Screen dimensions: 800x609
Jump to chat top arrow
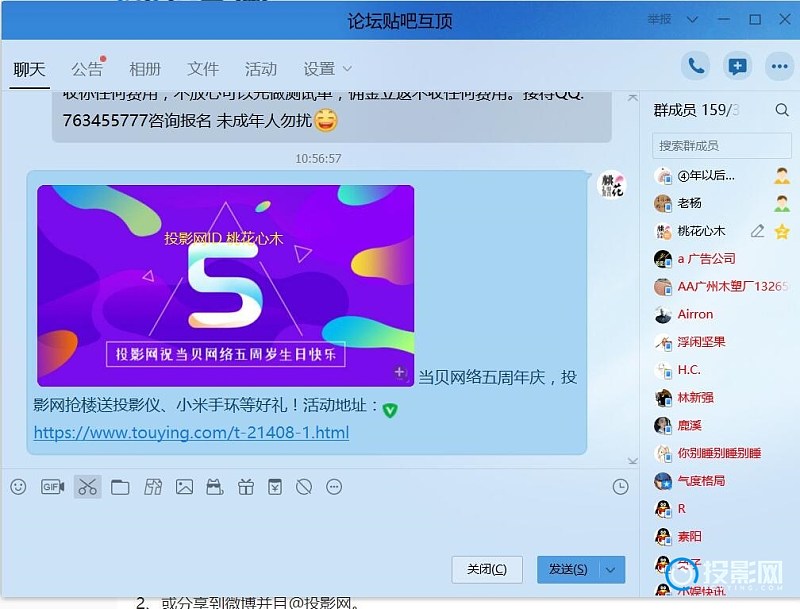(x=633, y=97)
